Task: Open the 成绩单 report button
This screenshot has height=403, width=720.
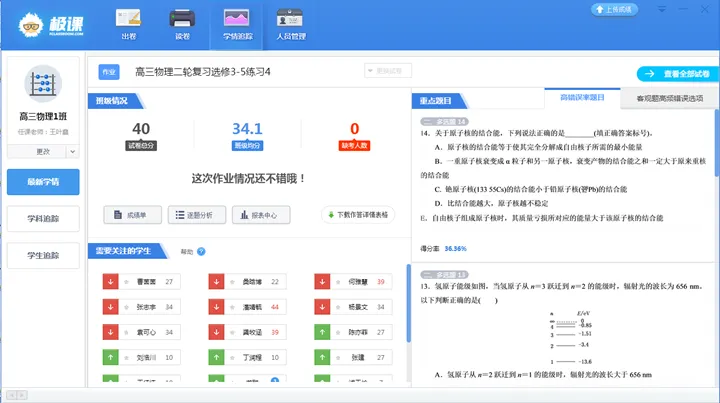Action: 133,215
